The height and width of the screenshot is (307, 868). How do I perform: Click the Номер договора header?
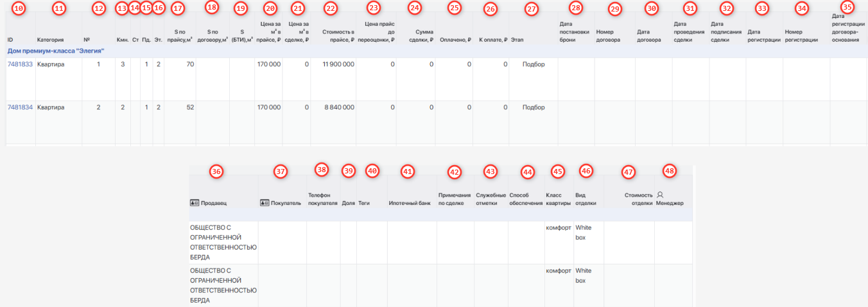point(609,35)
